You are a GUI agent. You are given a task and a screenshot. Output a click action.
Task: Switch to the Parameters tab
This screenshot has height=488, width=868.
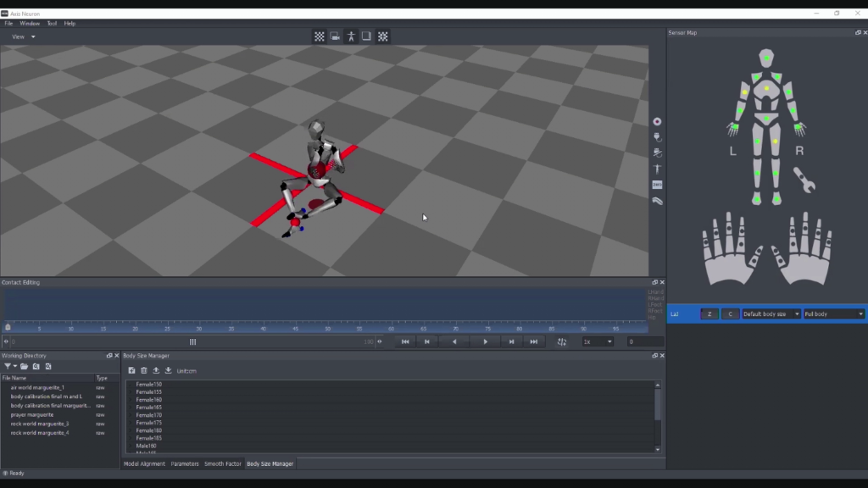[185, 463]
